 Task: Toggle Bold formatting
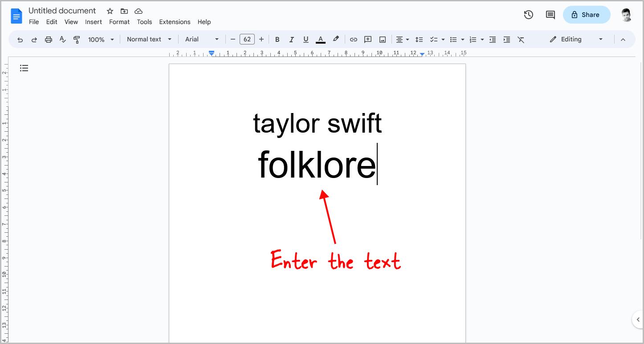click(277, 40)
